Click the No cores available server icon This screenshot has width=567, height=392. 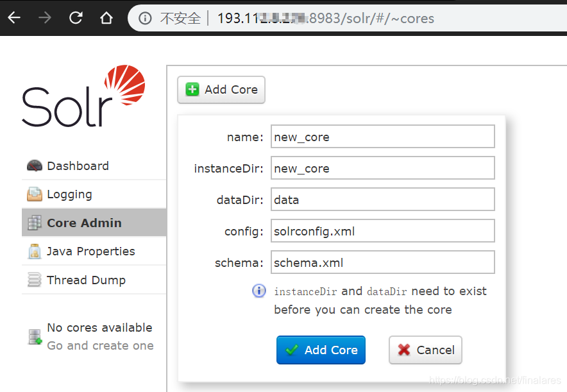[35, 337]
